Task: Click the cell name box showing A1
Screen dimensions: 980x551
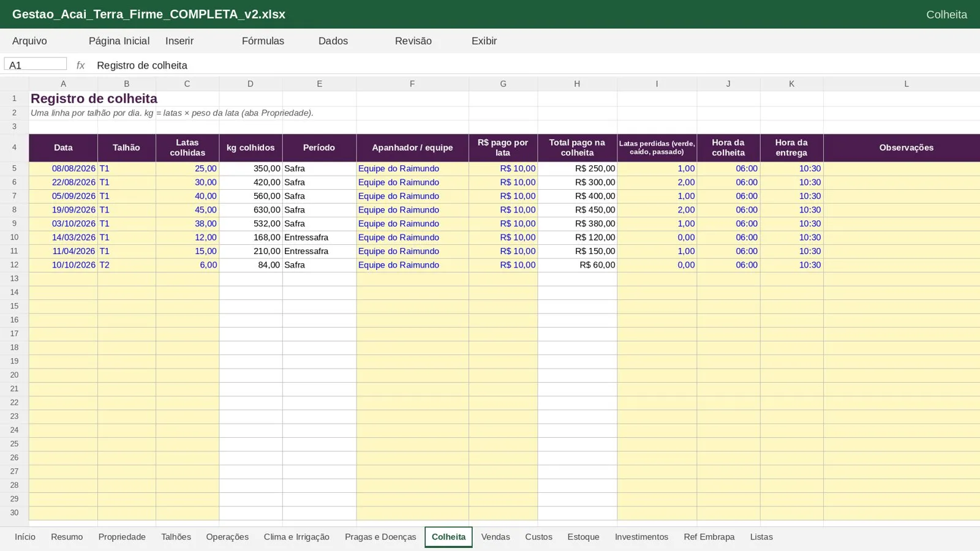Action: (36, 64)
